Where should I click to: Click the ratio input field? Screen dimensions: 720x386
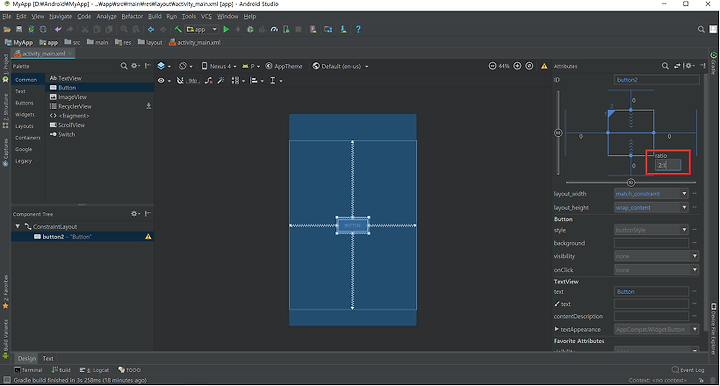tap(668, 165)
